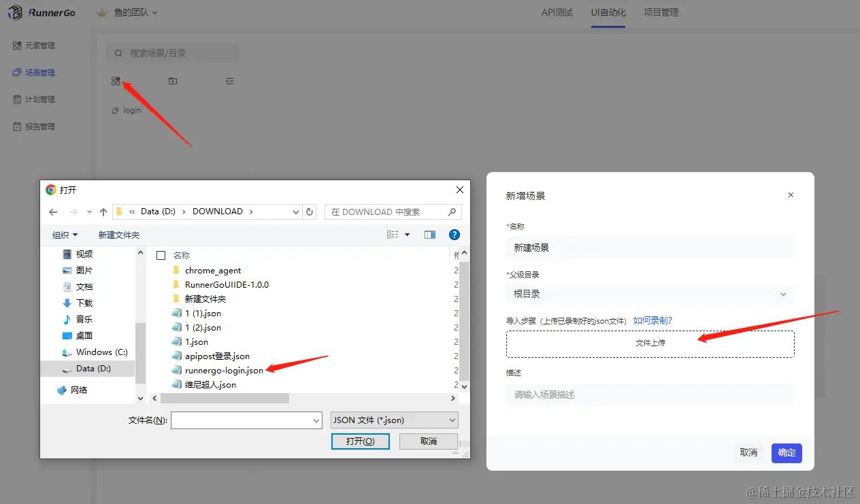Open 计划管理 in the sidebar
The height and width of the screenshot is (504, 860).
click(x=34, y=99)
